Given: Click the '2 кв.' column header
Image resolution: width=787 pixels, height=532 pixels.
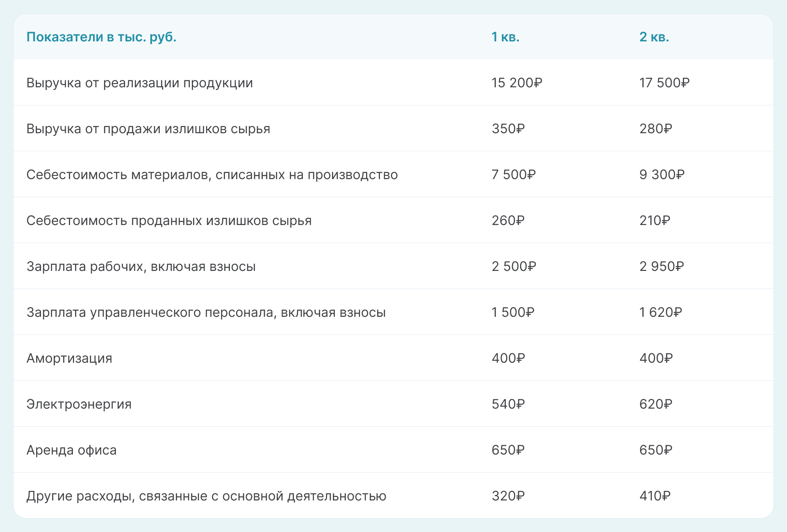Looking at the screenshot, I should point(654,37).
